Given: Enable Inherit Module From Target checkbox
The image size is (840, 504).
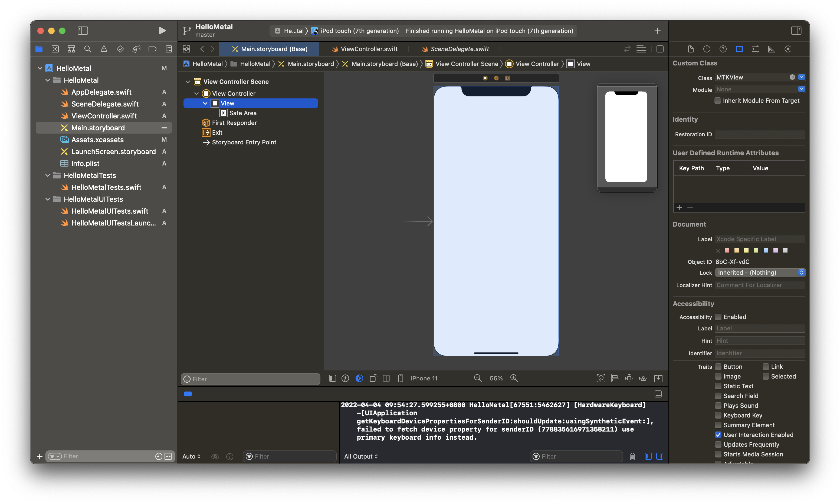Looking at the screenshot, I should point(718,101).
